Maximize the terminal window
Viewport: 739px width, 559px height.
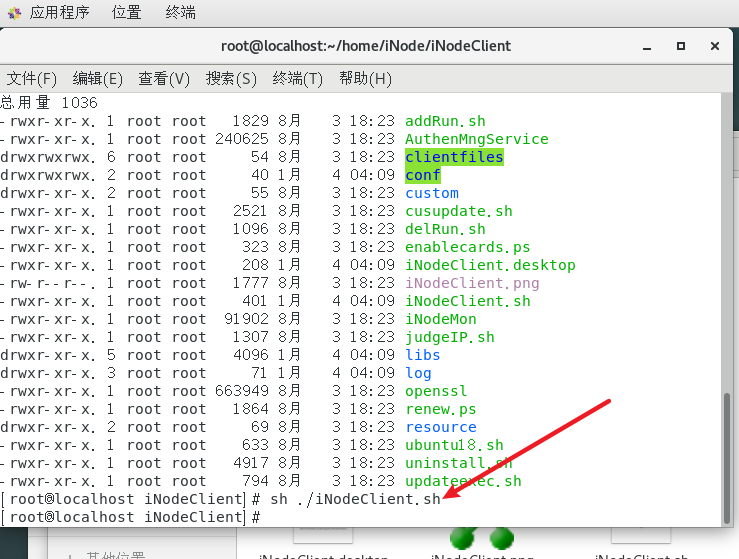(x=681, y=46)
